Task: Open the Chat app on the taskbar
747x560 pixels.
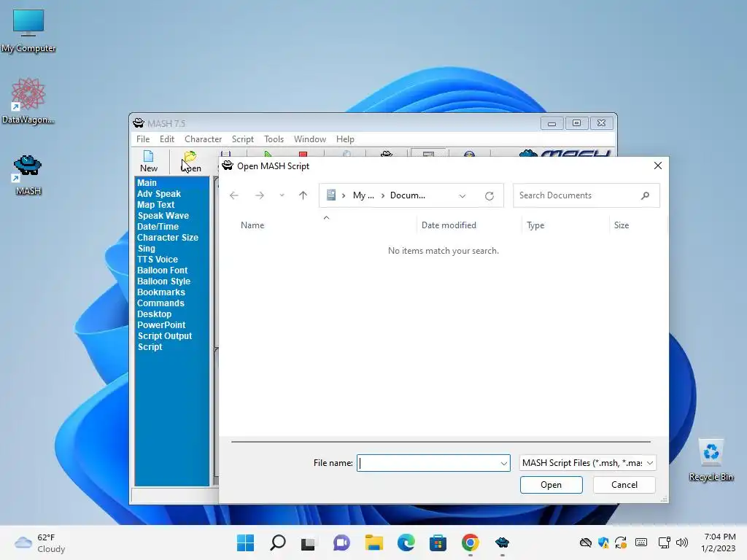Action: pos(341,542)
